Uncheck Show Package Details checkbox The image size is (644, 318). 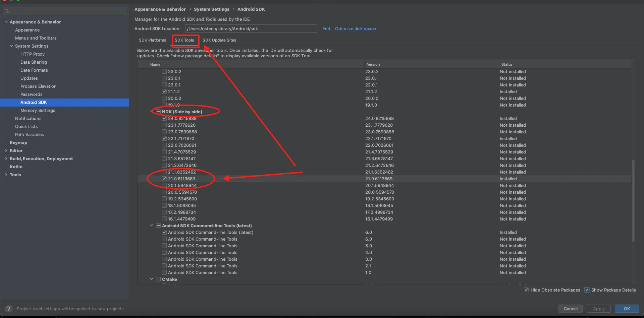pos(587,290)
